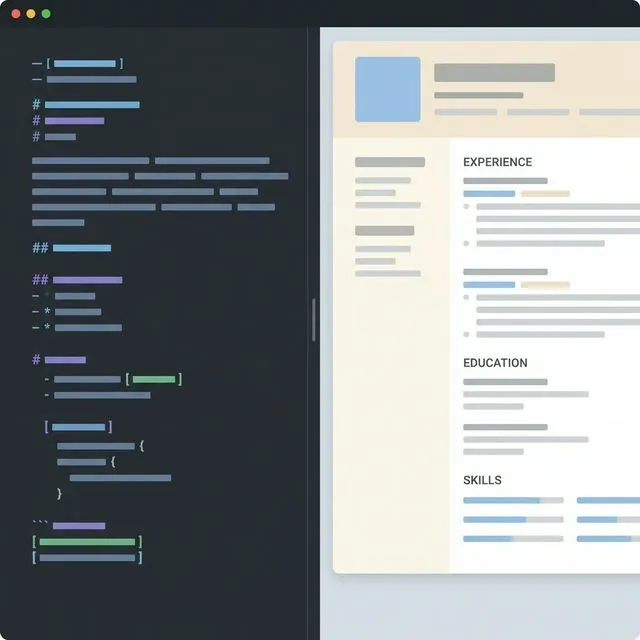Screen dimensions: 640x640
Task: Click the closing curly brace in the editor
Action: 60,493
